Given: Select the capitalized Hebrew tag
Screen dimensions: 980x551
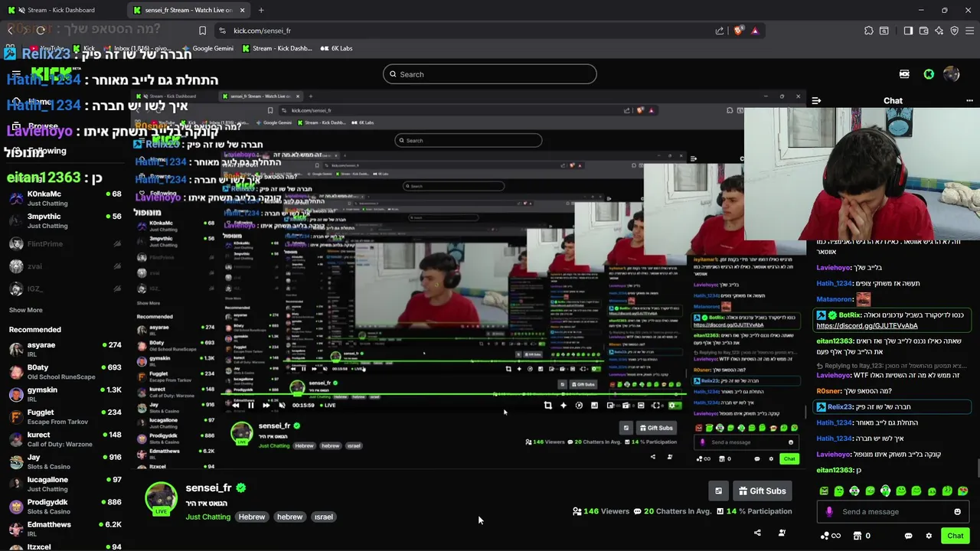Looking at the screenshot, I should point(251,517).
